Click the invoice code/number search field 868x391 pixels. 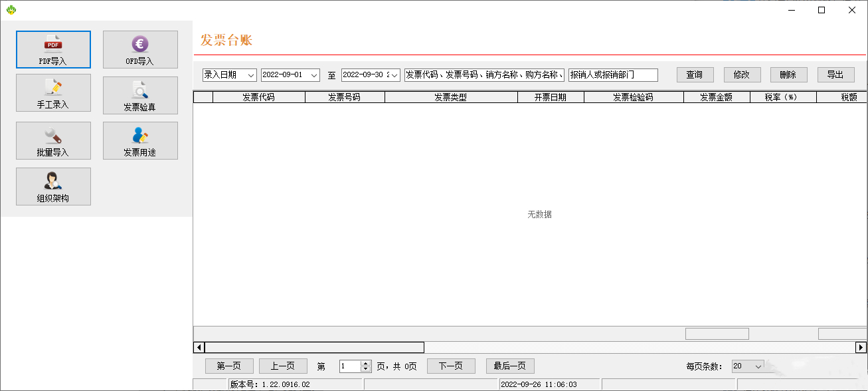click(484, 75)
